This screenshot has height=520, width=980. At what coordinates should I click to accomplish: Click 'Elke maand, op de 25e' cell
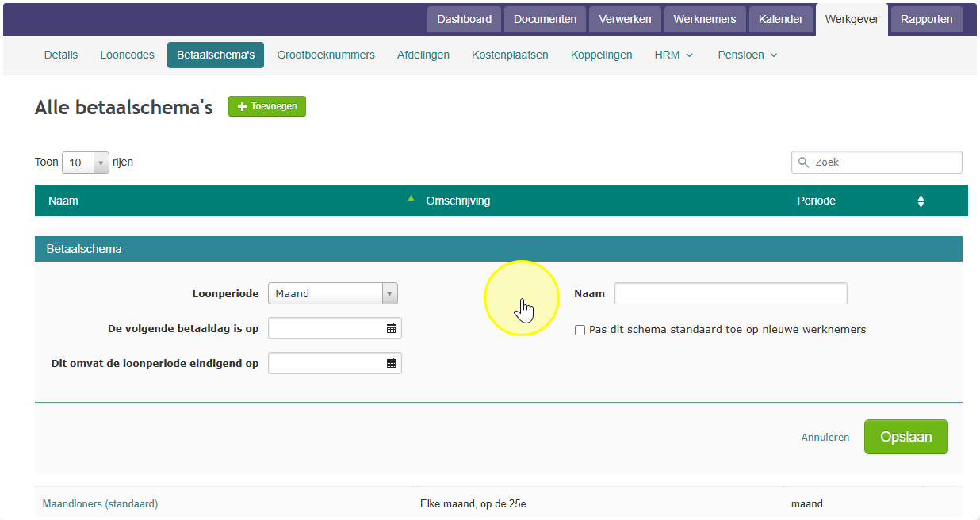click(474, 503)
